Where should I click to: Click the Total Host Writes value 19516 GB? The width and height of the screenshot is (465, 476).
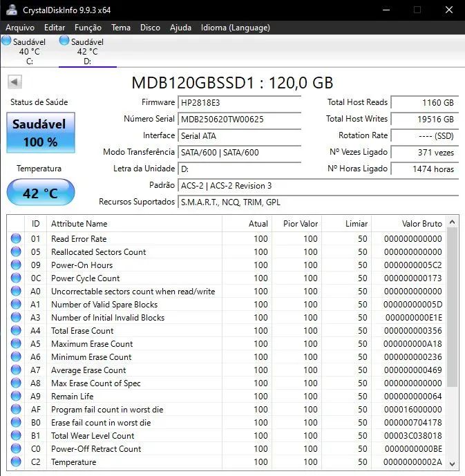pyautogui.click(x=425, y=120)
